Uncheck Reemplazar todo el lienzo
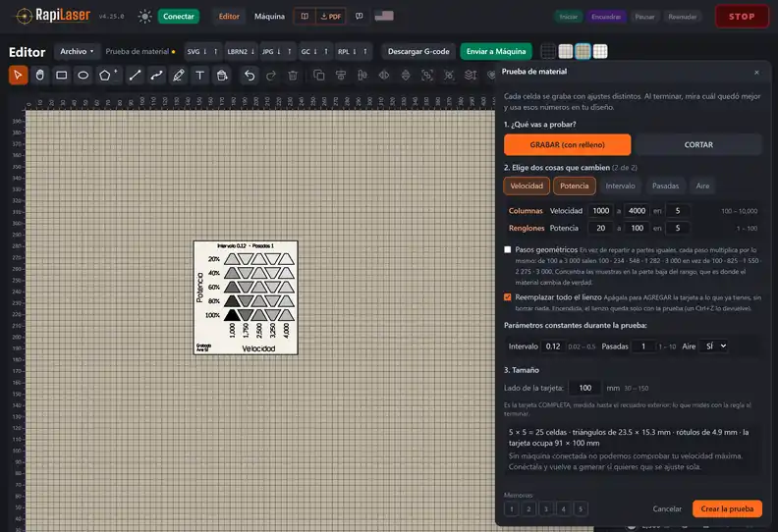 [508, 297]
